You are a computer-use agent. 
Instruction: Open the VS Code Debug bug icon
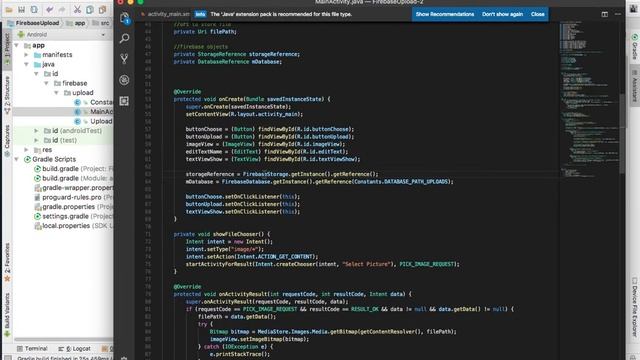point(124,80)
